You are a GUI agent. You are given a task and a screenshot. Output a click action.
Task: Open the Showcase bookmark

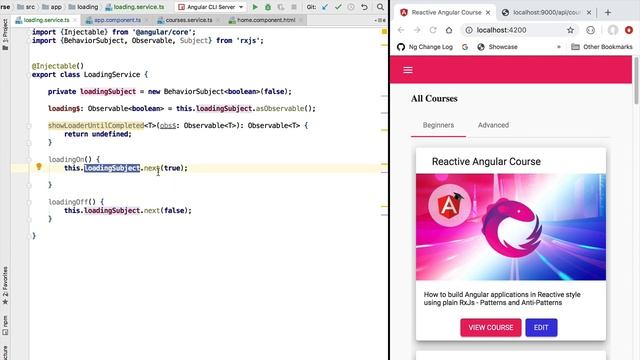click(x=498, y=47)
